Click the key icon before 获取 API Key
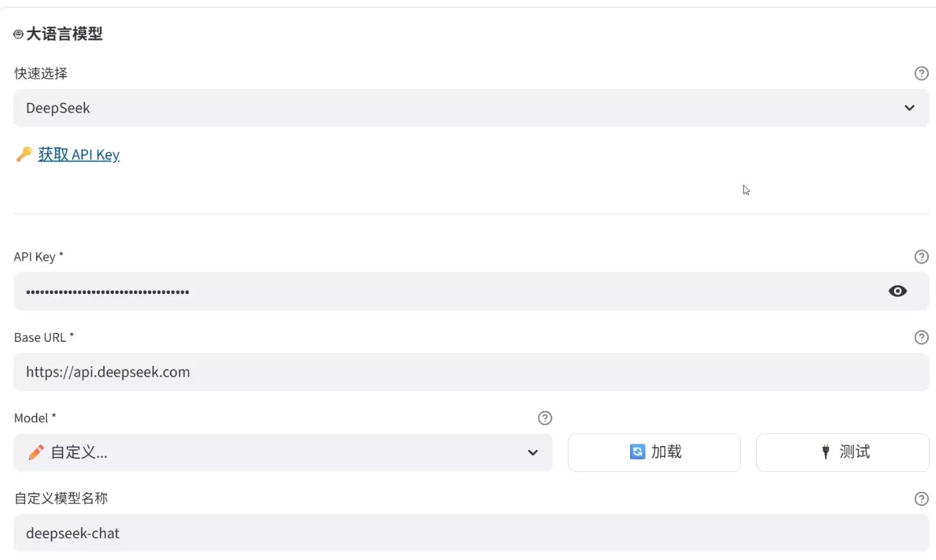Screen dimensions: 936x560 pos(24,154)
